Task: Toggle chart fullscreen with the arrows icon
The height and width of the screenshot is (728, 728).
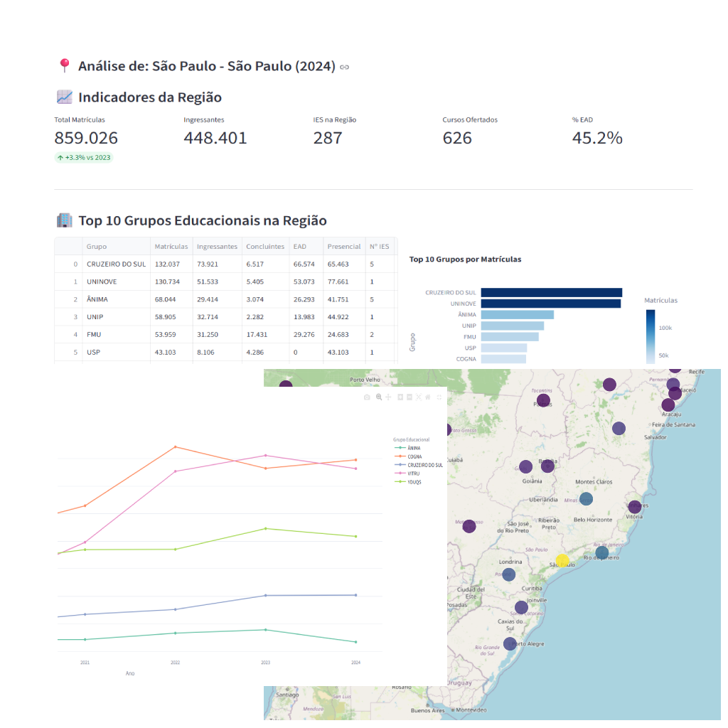Action: click(x=439, y=397)
